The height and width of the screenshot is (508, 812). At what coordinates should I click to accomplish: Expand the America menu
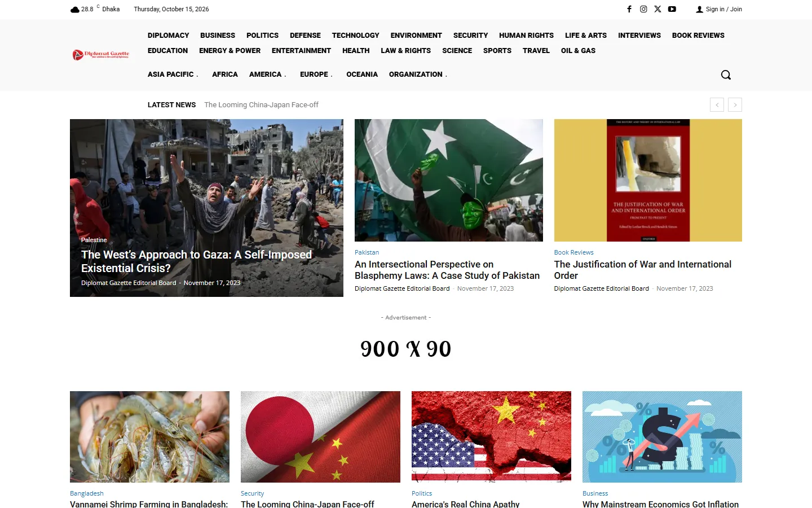(x=268, y=75)
